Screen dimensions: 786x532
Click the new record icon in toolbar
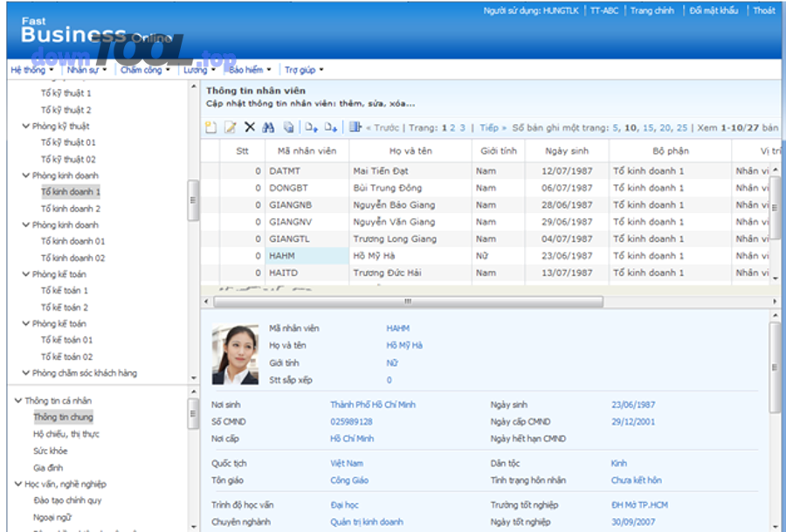[210, 128]
